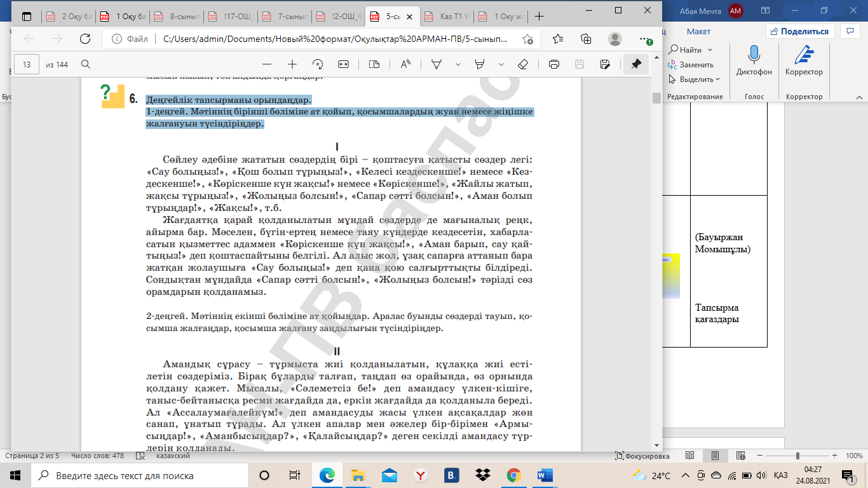Viewport: 868px width, 488px height.
Task: Open Word comments pane icon
Action: point(850,31)
